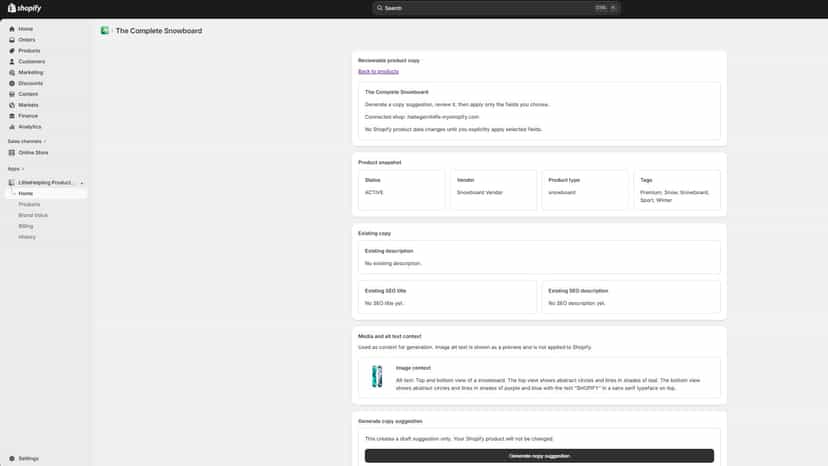Click the Shopify logo in top bar

point(24,8)
